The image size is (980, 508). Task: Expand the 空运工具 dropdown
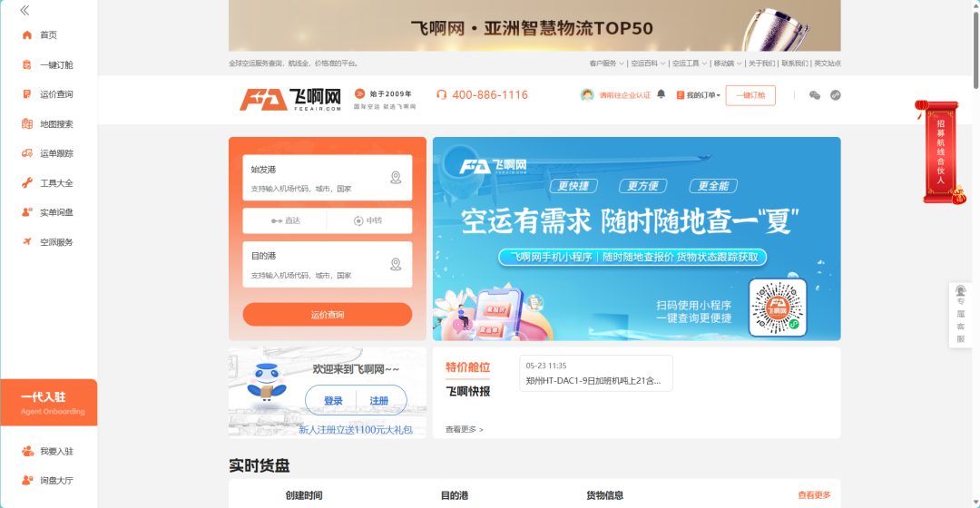coord(690,63)
